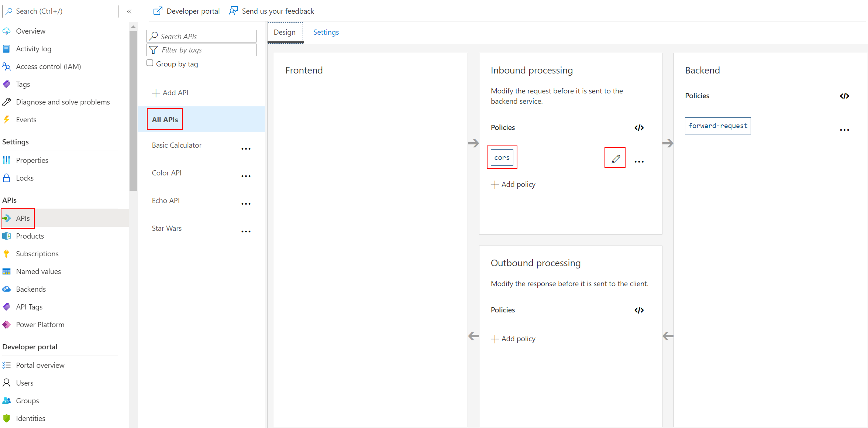This screenshot has height=428, width=868.
Task: Select the Design tab
Action: coord(285,31)
